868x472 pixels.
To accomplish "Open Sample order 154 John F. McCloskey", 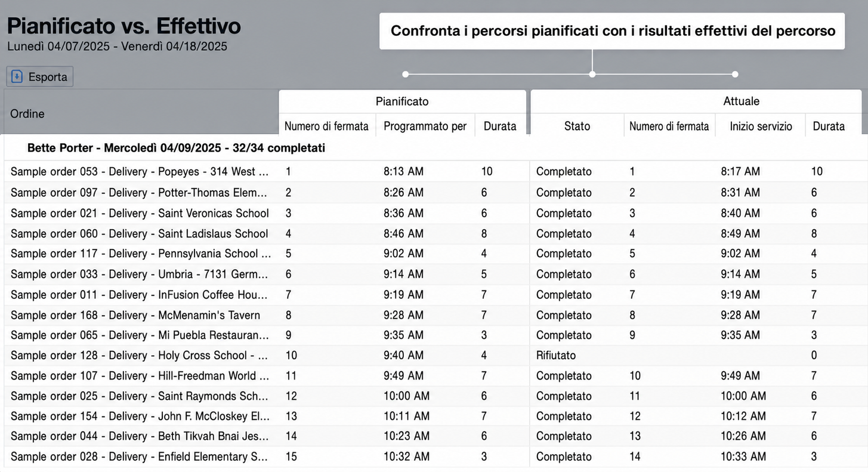I will 139,417.
